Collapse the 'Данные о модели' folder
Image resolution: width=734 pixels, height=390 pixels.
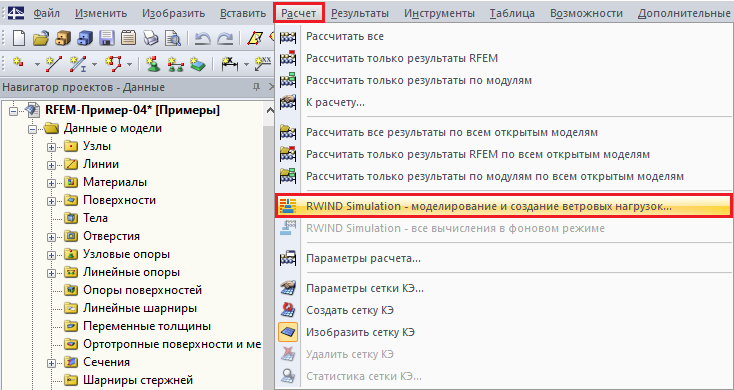(x=32, y=129)
